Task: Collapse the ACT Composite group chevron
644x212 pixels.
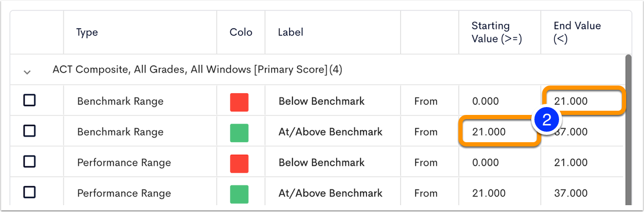Action: pos(27,72)
